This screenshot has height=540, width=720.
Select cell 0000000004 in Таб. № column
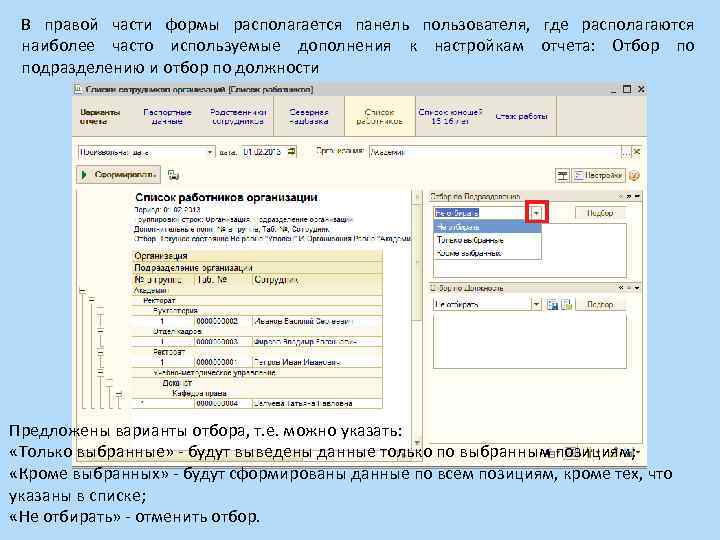(x=223, y=403)
